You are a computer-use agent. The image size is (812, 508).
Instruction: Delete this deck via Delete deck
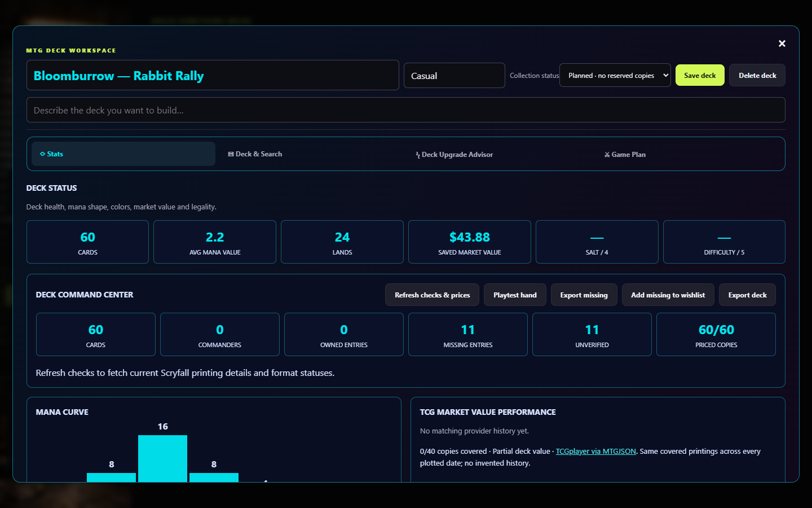click(757, 75)
